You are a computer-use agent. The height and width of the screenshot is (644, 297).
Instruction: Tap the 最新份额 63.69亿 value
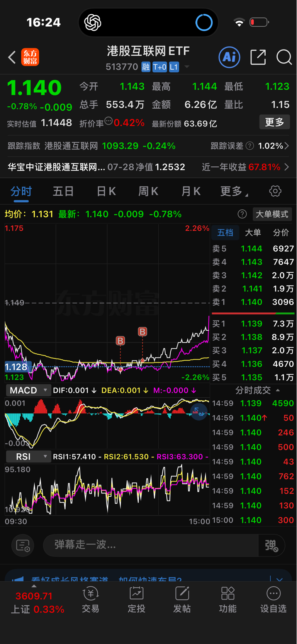(x=200, y=124)
